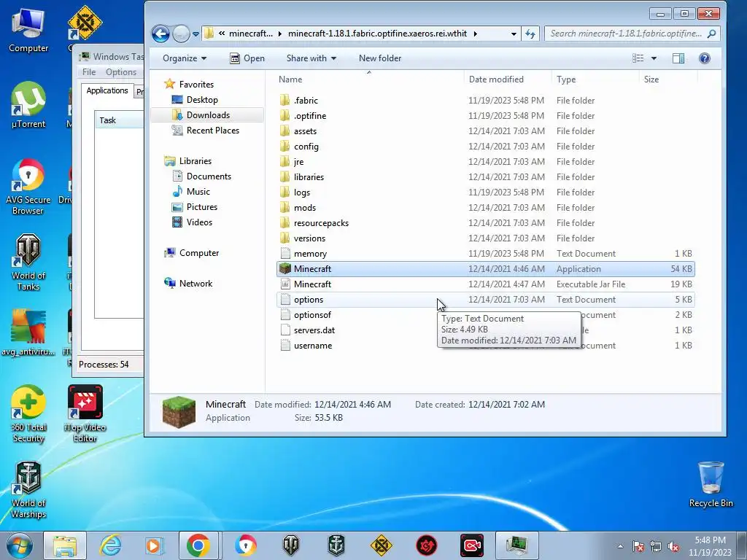This screenshot has width=747, height=560.
Task: Click the Forward navigation arrow in Explorer
Action: (181, 34)
